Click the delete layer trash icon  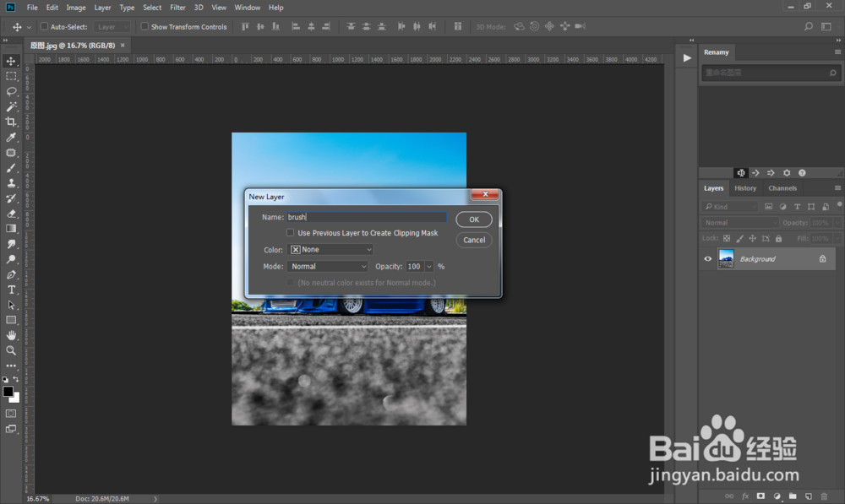[824, 496]
